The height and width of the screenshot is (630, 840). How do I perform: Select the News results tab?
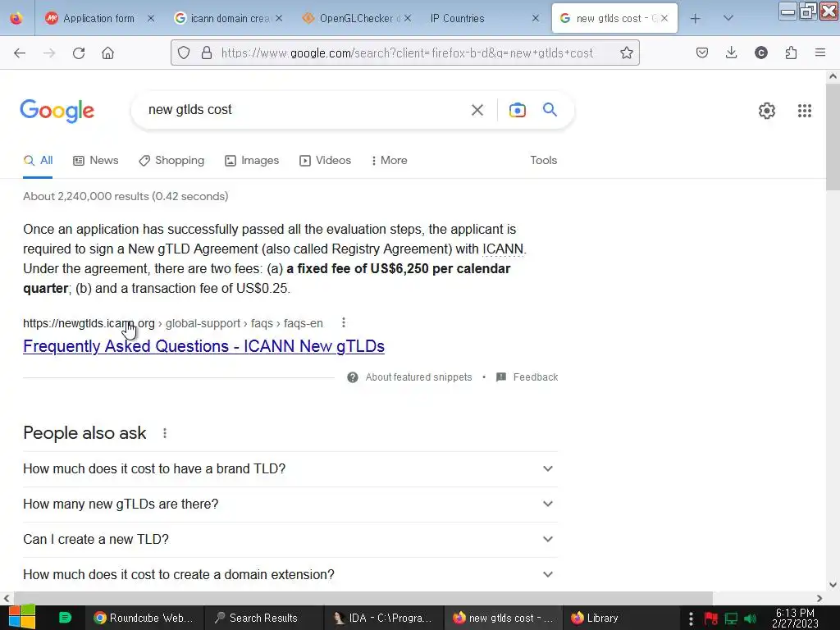(96, 160)
